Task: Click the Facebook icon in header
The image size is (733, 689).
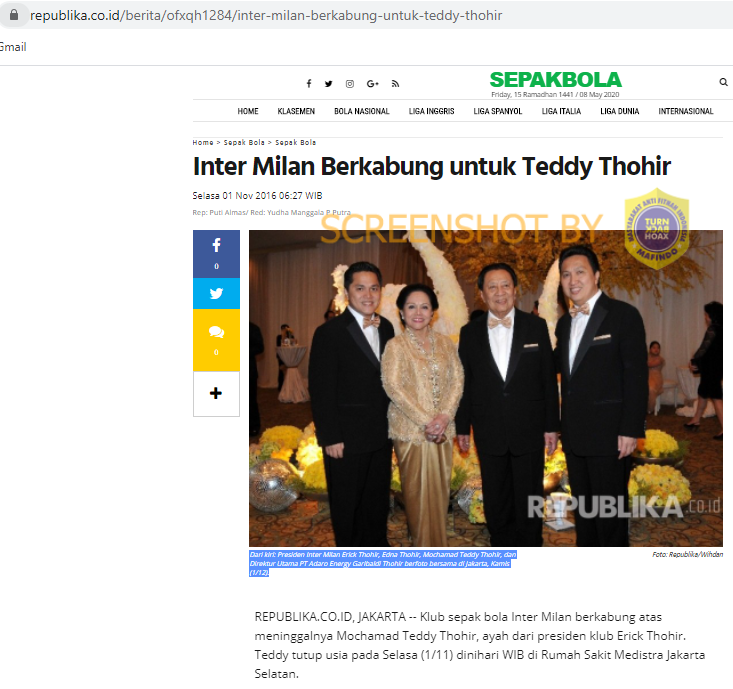Action: [x=309, y=84]
